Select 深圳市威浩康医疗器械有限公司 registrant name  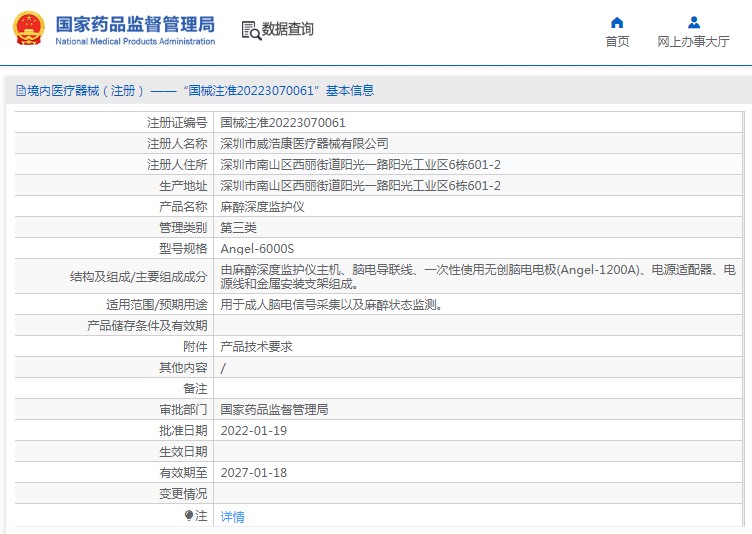coord(304,143)
